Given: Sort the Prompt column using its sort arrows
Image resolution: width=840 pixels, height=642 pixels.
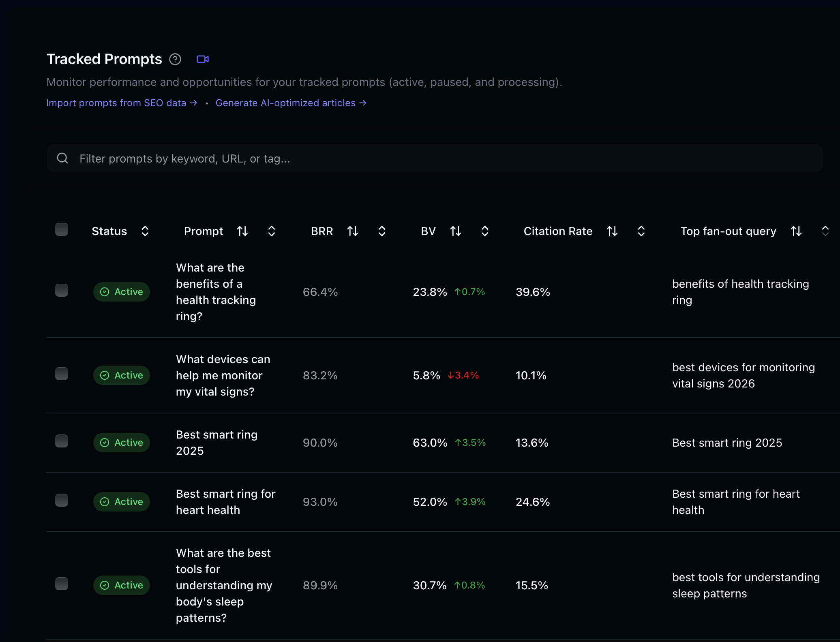Looking at the screenshot, I should tap(242, 231).
